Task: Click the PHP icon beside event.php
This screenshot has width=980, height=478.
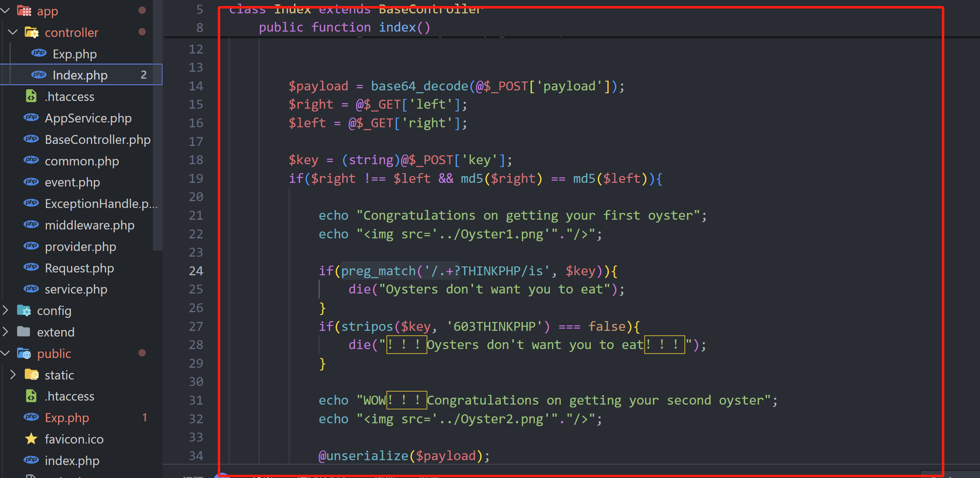Action: point(31,182)
